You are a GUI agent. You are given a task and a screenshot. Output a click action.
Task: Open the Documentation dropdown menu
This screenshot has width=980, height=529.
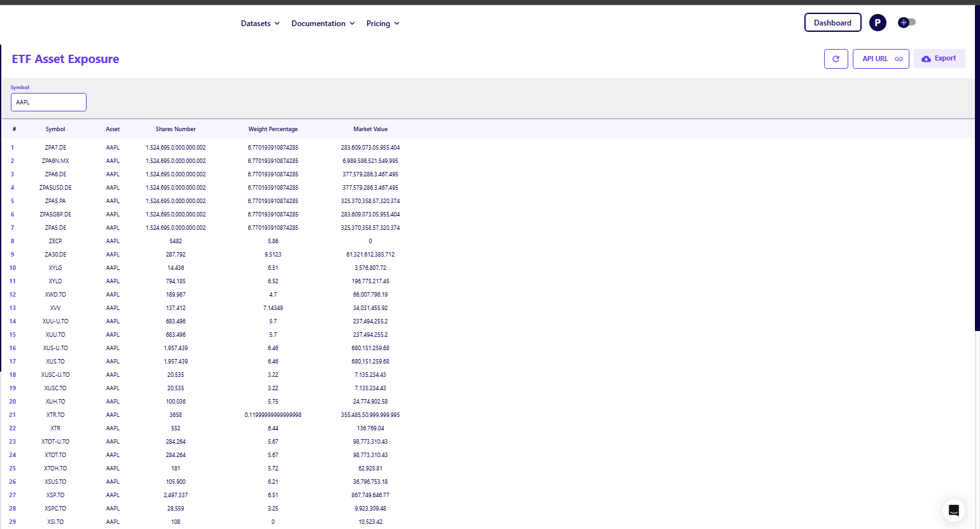tap(323, 24)
